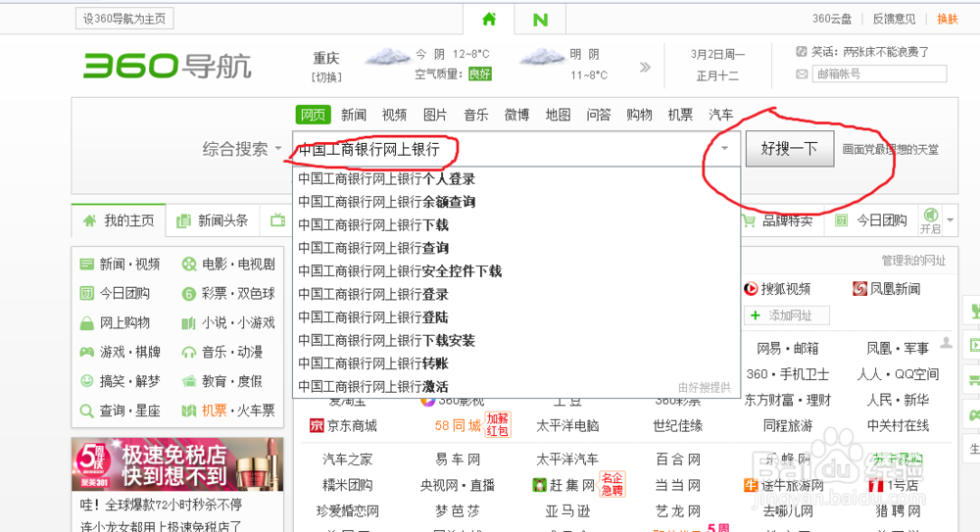Image resolution: width=980 pixels, height=532 pixels.
Task: Open 亚马逊 link
Action: point(567,511)
